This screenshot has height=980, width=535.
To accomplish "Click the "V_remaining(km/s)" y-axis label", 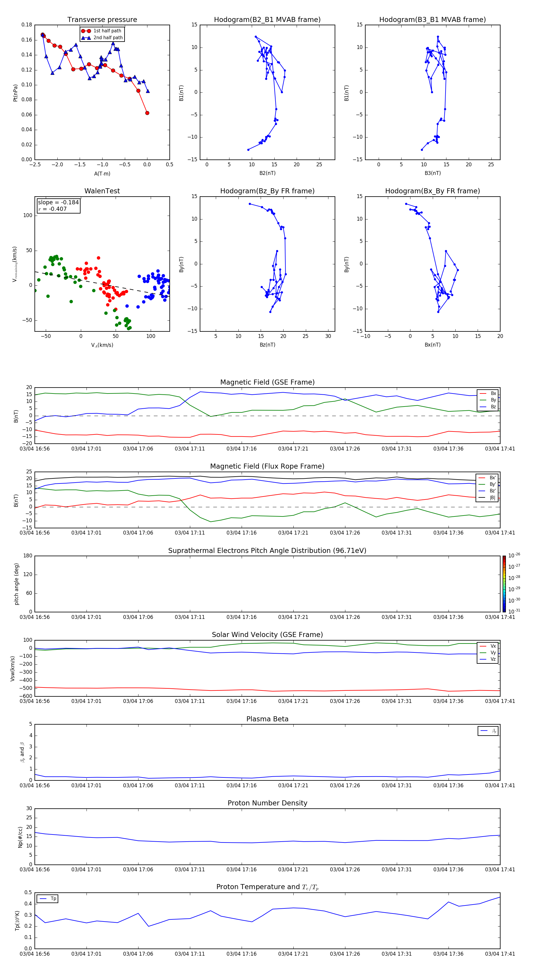I will coord(15,264).
